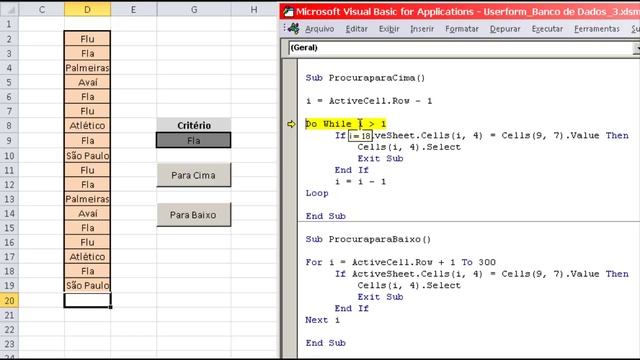Click the Para Cima button

tap(193, 175)
